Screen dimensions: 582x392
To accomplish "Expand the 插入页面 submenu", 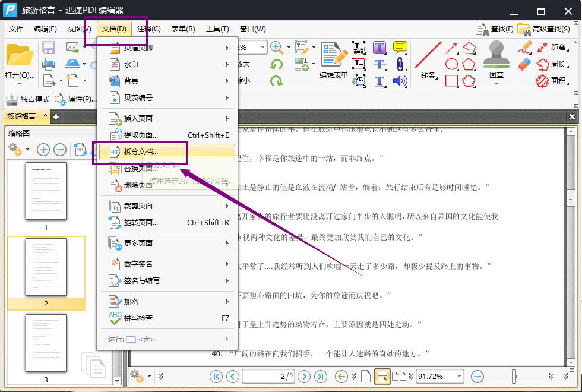I will coord(167,118).
